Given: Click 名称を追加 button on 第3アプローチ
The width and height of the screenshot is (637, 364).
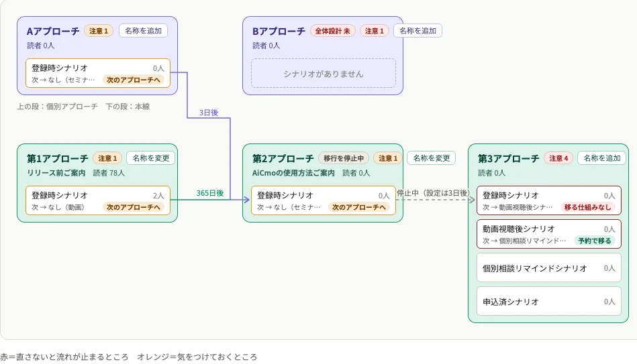Looking at the screenshot, I should [601, 158].
